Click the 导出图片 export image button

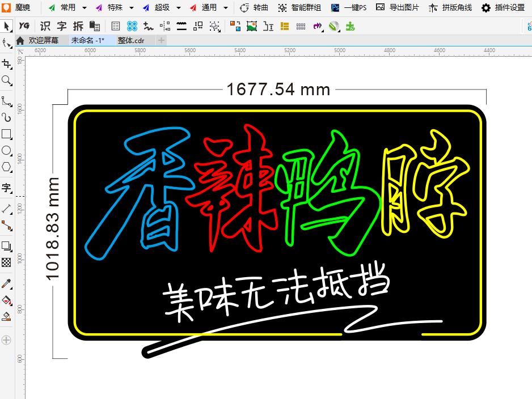click(x=398, y=7)
